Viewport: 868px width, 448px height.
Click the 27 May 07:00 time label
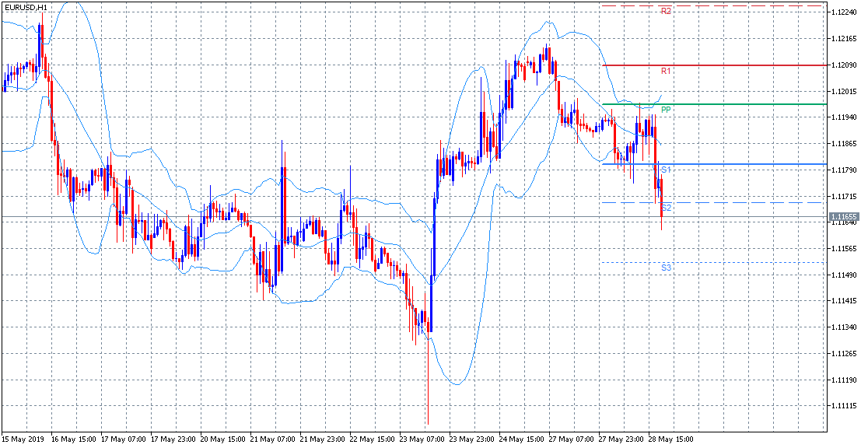click(x=572, y=439)
